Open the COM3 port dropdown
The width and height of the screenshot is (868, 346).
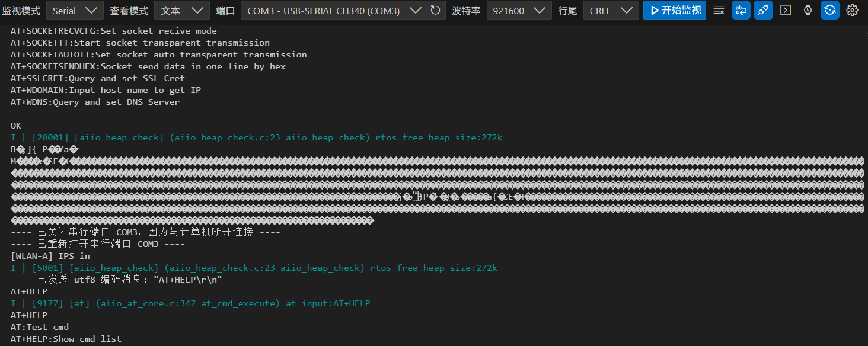(334, 10)
